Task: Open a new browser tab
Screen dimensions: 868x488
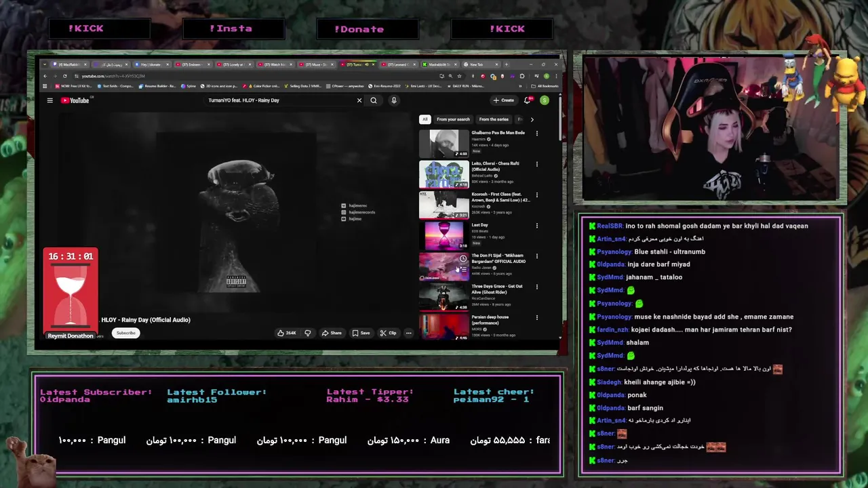Action: coord(507,64)
